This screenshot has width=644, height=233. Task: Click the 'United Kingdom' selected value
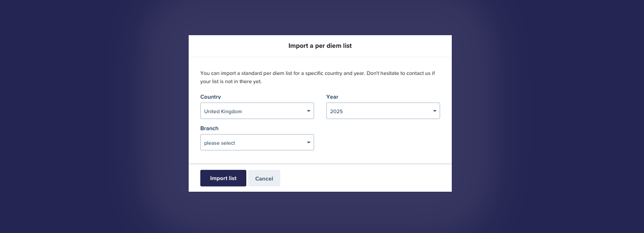coord(223,111)
